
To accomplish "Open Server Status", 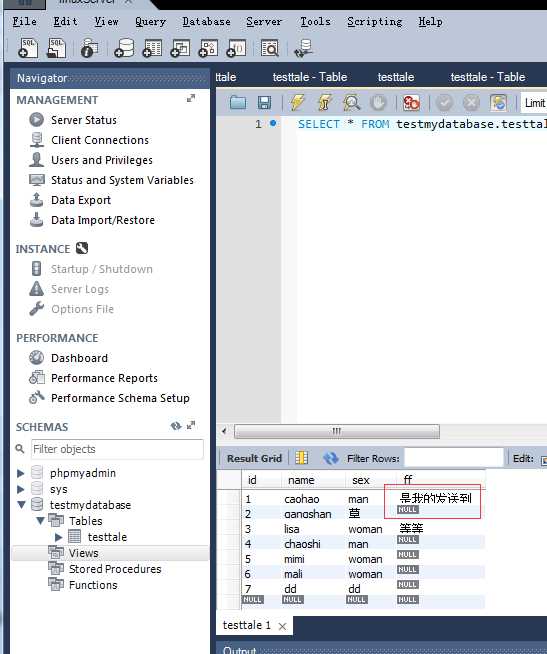I will click(83, 120).
